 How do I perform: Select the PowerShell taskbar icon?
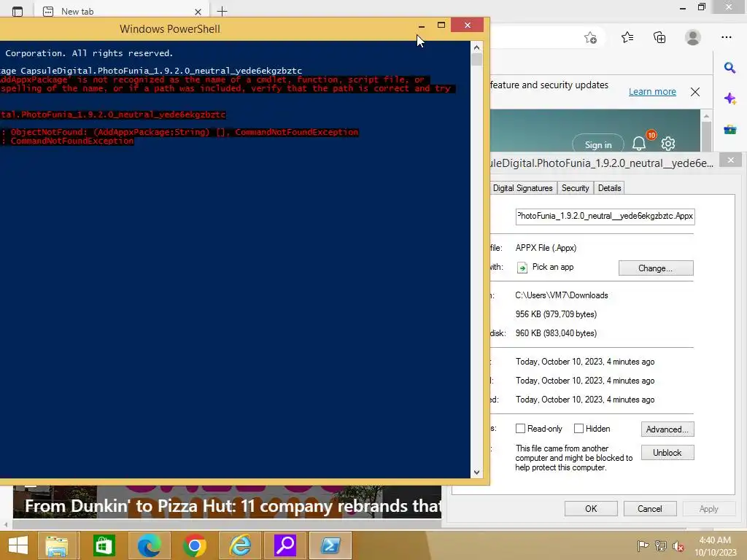pyautogui.click(x=330, y=545)
